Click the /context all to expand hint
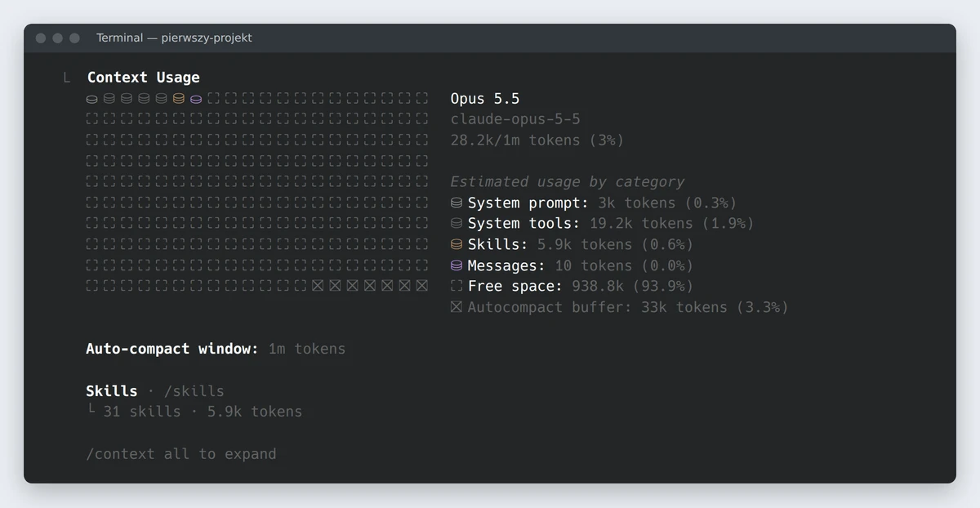Image resolution: width=980 pixels, height=508 pixels. tap(181, 454)
